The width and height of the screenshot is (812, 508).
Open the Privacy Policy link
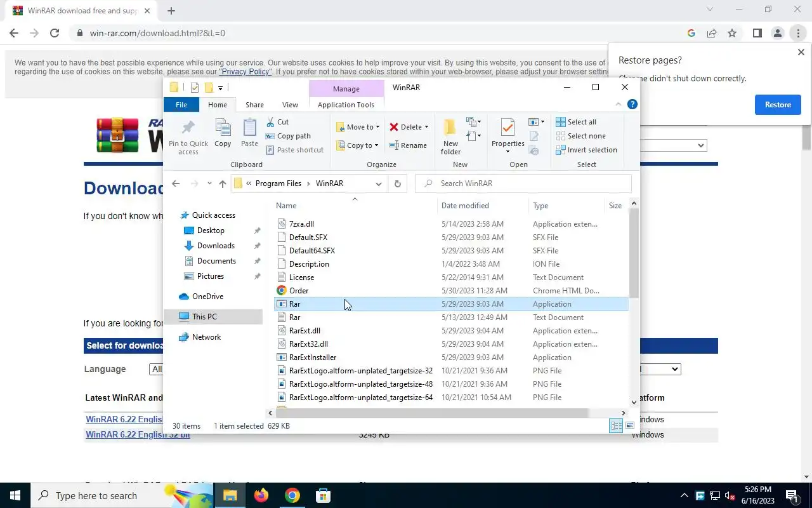[246, 72]
